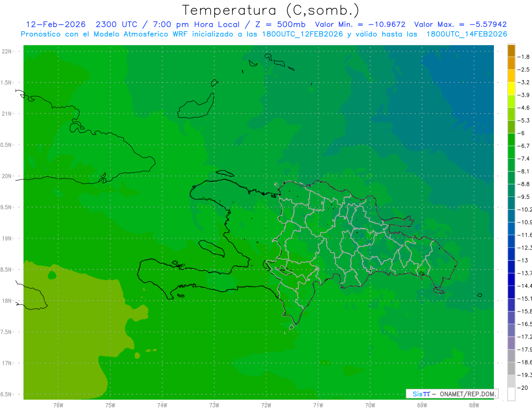Click '1800UTC_14FEB2026' valid-until time text
The width and height of the screenshot is (532, 411).
pos(466,34)
